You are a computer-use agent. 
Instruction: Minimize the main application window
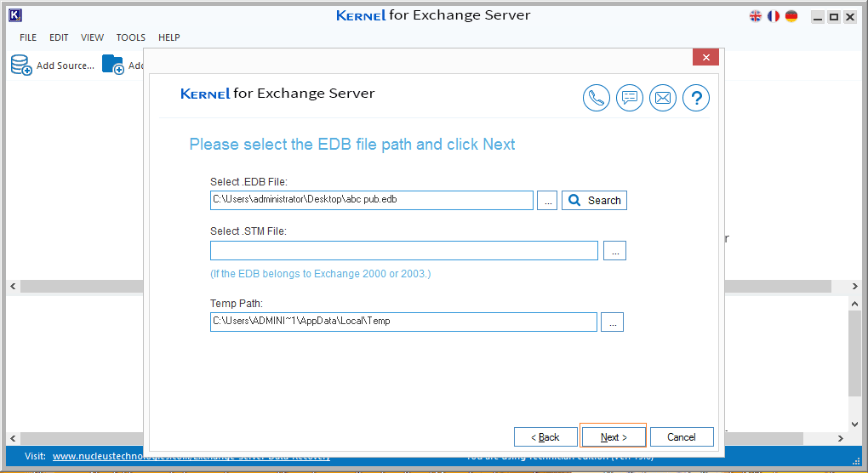pyautogui.click(x=818, y=17)
